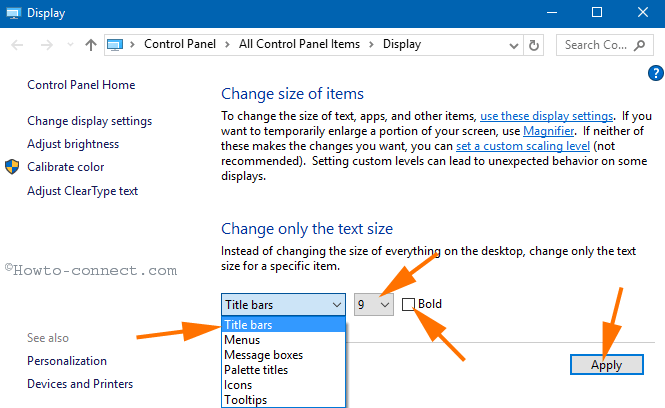This screenshot has width=665, height=408.
Task: Select Title bars in the dropdown list
Action: tap(283, 325)
